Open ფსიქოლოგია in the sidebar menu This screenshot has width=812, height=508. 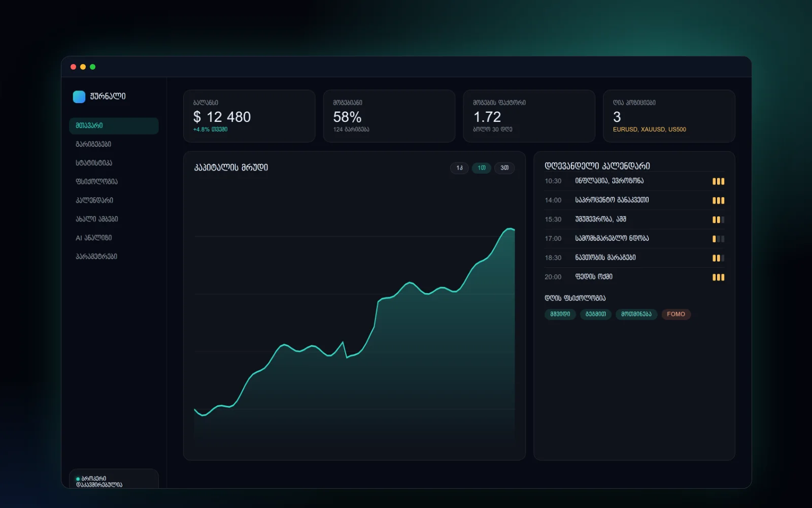114,181
